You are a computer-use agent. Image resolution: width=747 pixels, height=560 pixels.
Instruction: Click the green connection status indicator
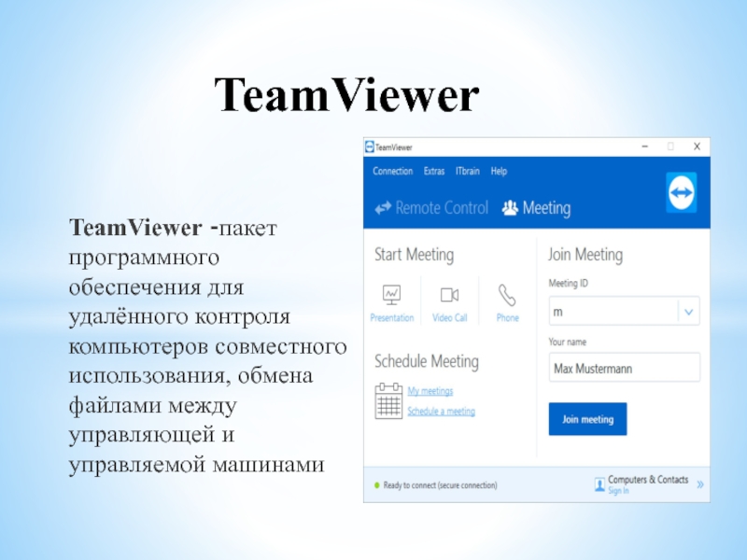click(x=376, y=485)
